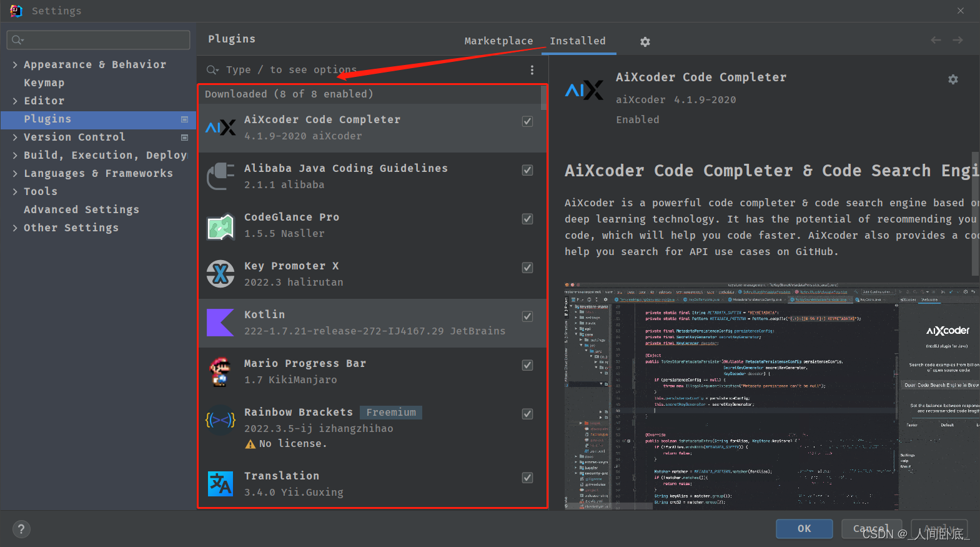
Task: Disable the Kotlin plugin checkbox
Action: click(527, 316)
